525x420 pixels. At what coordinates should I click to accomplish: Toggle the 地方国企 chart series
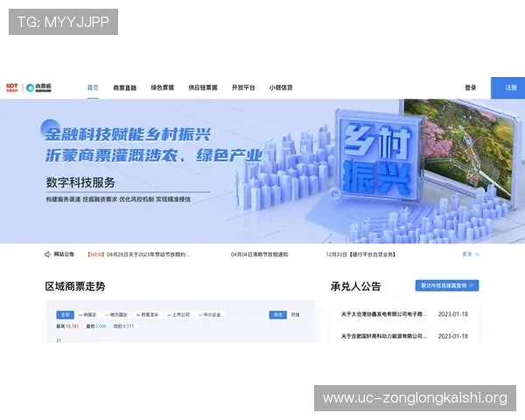tap(115, 315)
